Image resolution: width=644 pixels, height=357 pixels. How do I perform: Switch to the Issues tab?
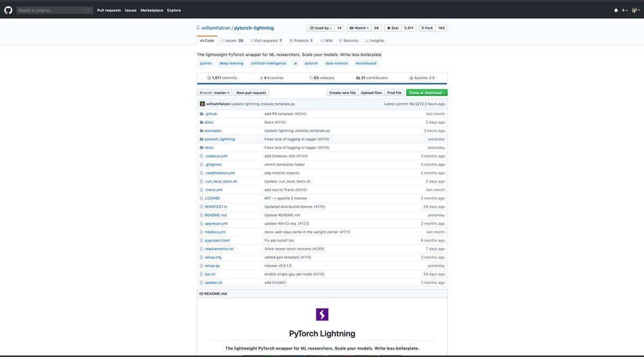click(x=232, y=41)
